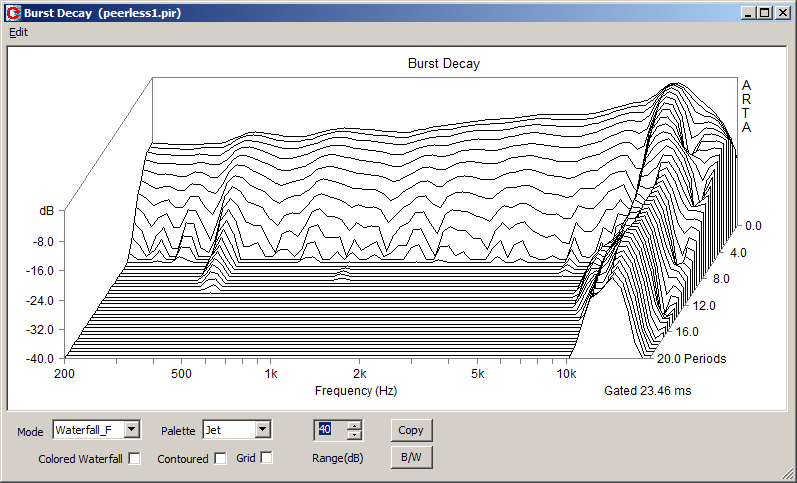Click the ARTA app icon in title bar
This screenshot has width=797, height=483.
coord(13,13)
